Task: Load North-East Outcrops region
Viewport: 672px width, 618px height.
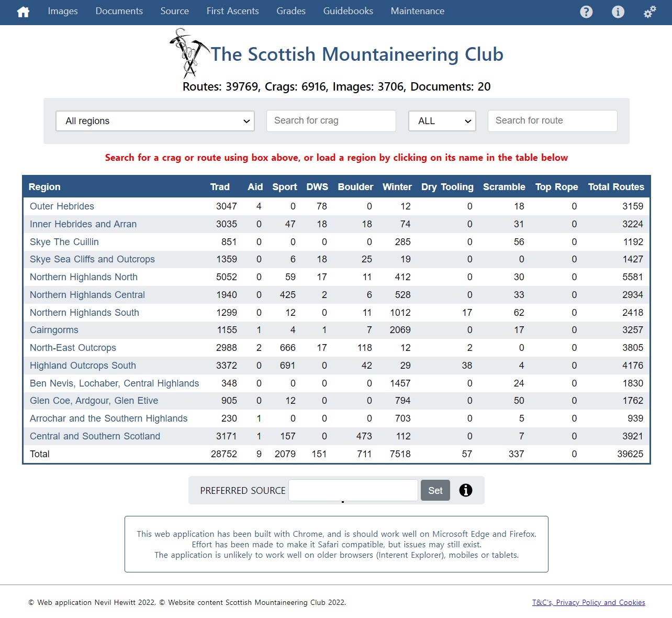Action: [x=73, y=348]
